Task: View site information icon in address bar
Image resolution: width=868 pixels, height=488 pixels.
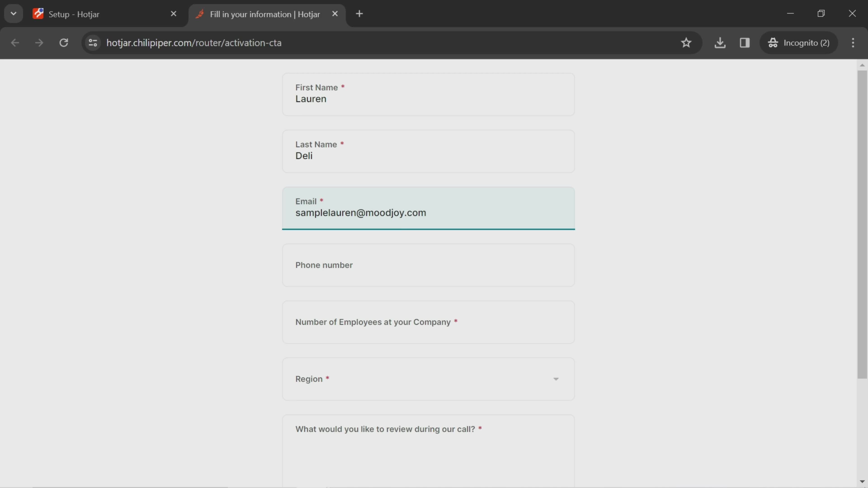Action: coord(93,43)
